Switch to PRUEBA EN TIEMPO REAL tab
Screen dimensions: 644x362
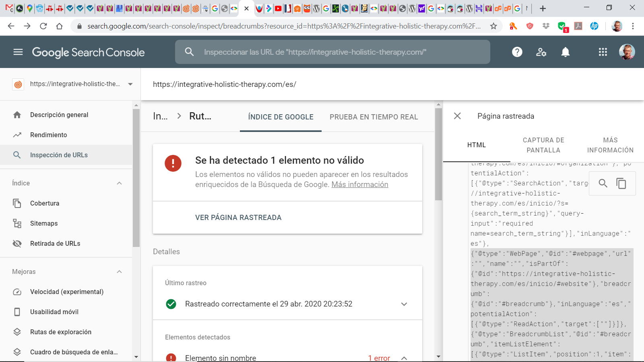coord(374,117)
